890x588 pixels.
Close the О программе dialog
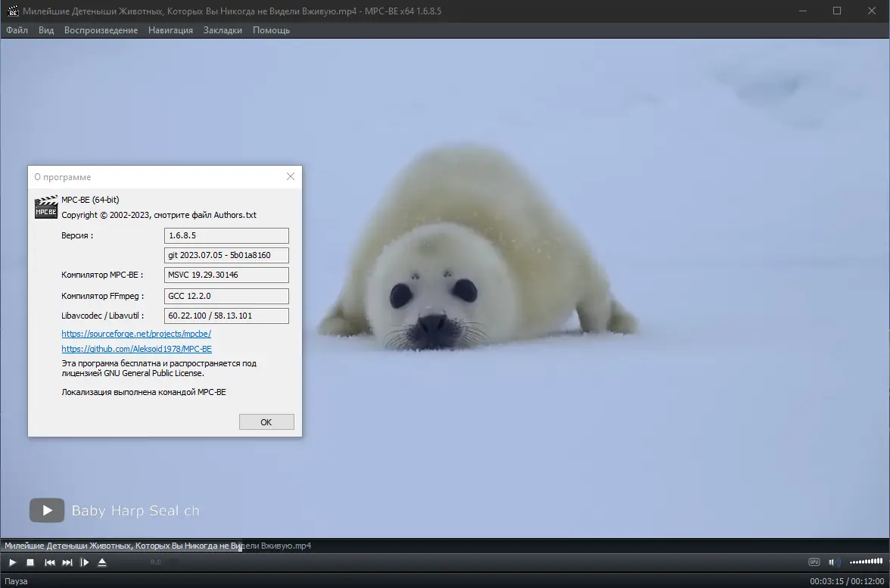(291, 176)
